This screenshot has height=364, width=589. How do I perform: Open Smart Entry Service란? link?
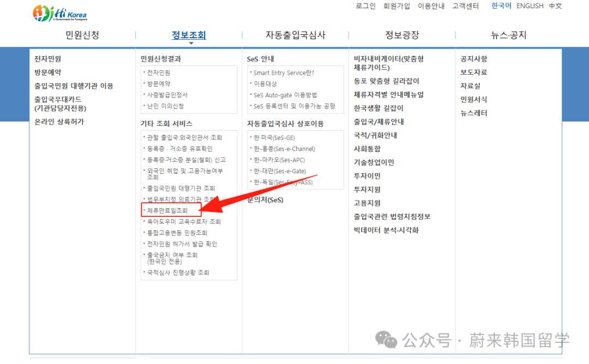(284, 73)
